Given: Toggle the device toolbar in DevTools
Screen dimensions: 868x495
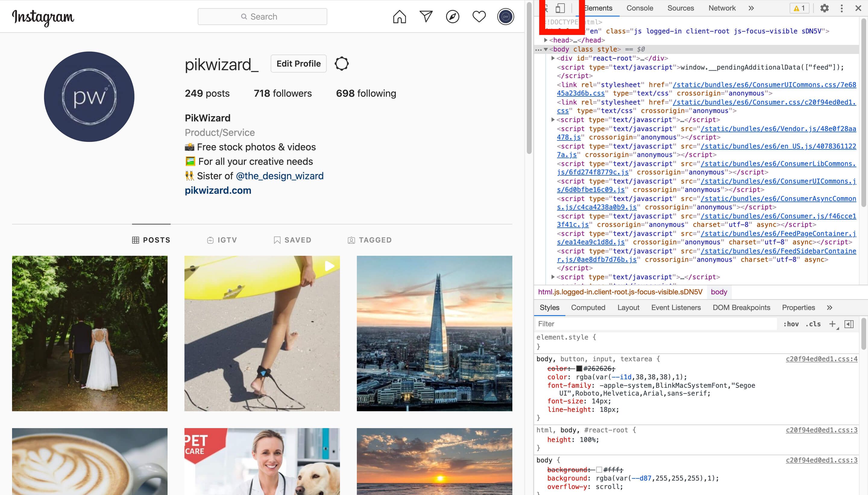Looking at the screenshot, I should click(560, 8).
